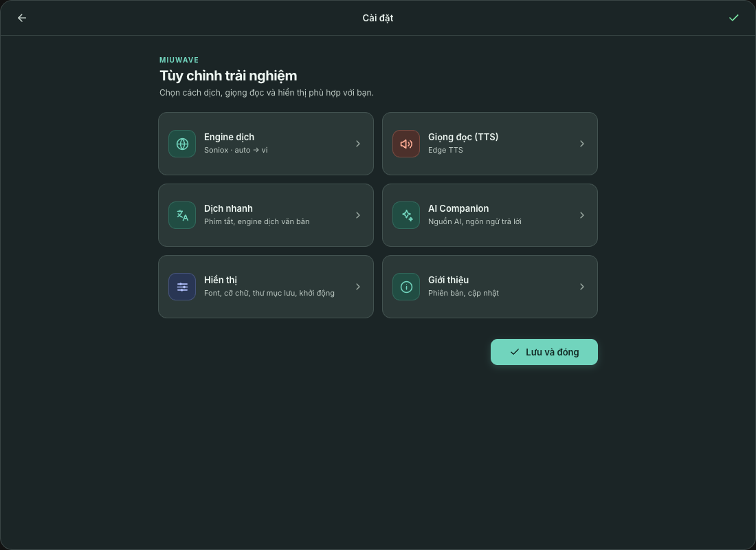Click the info icon for Giới thiệu
This screenshot has height=550, width=756.
coord(406,287)
